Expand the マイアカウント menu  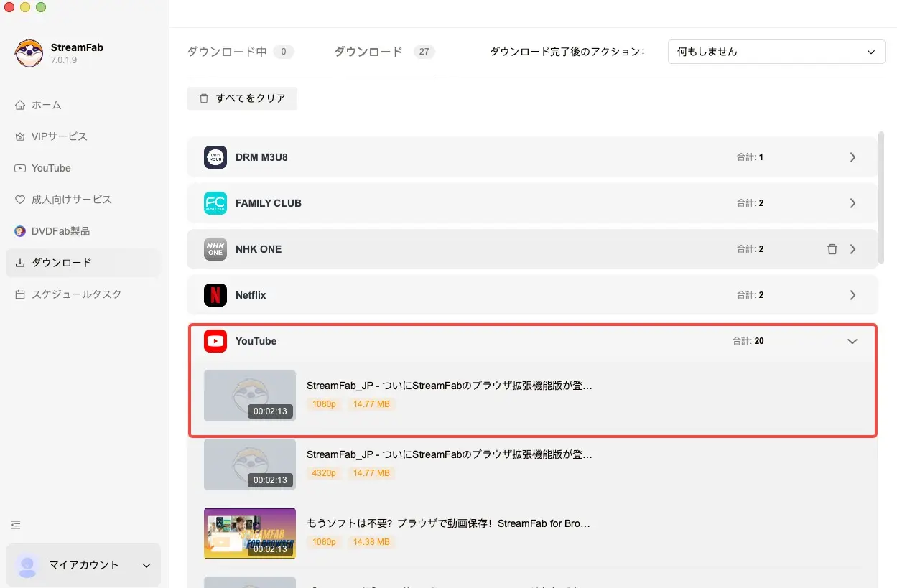coord(83,565)
